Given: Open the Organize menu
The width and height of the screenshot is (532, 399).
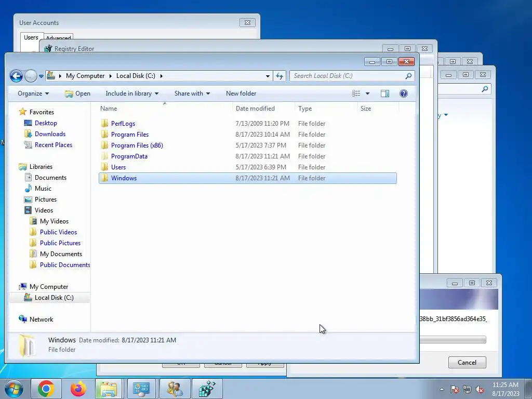Looking at the screenshot, I should click(33, 94).
